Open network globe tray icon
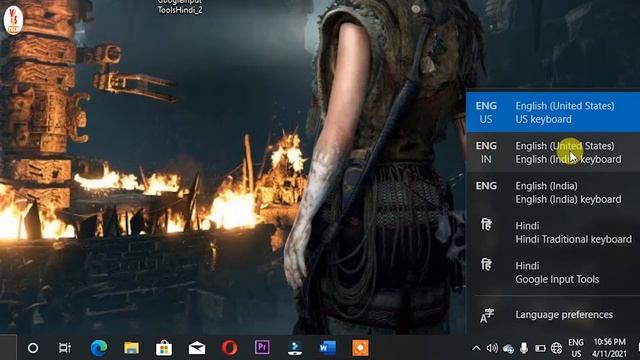Image resolution: width=640 pixels, height=360 pixels. [556, 348]
